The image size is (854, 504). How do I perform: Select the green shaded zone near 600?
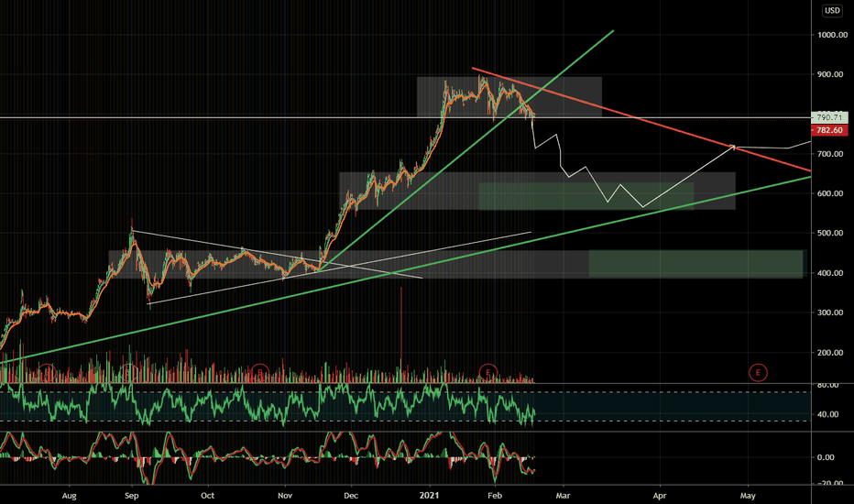pyautogui.click(x=586, y=196)
